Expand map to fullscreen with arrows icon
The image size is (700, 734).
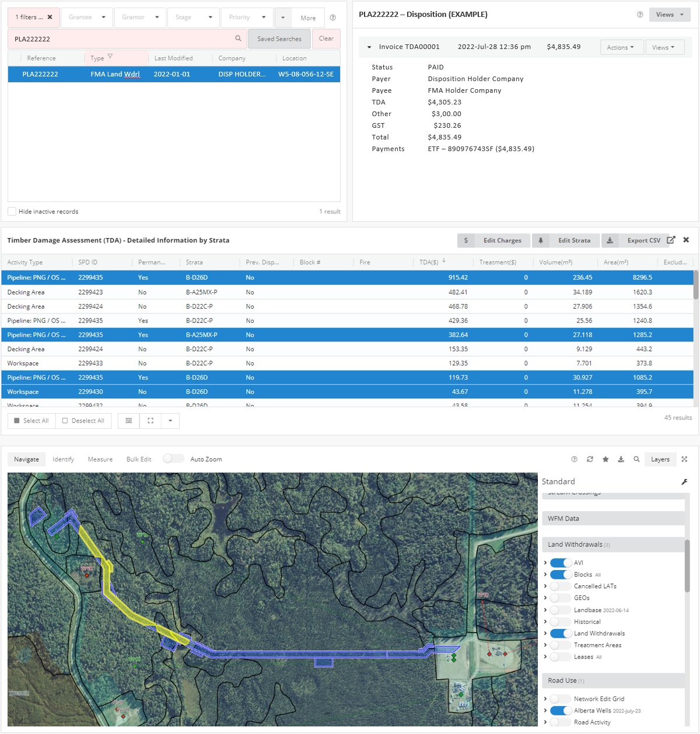coord(684,459)
